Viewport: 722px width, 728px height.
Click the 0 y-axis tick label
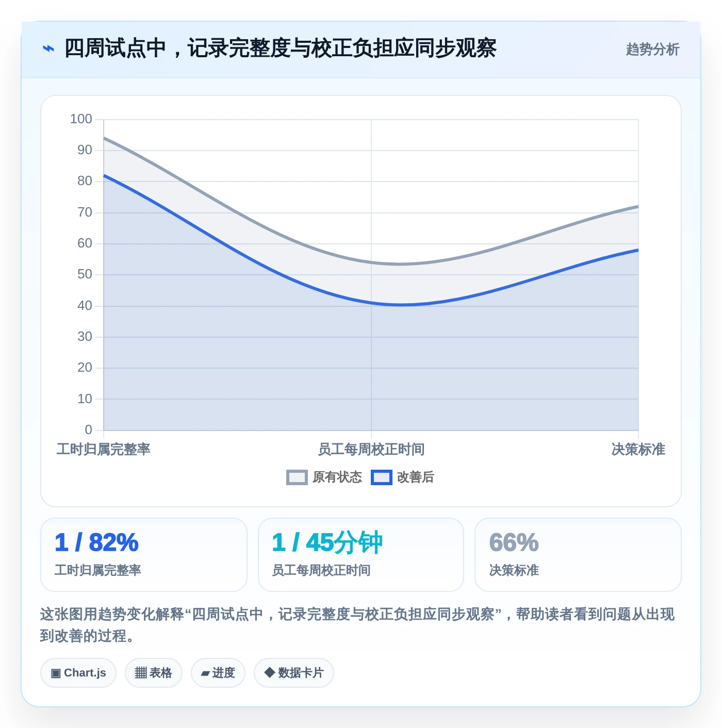point(89,430)
